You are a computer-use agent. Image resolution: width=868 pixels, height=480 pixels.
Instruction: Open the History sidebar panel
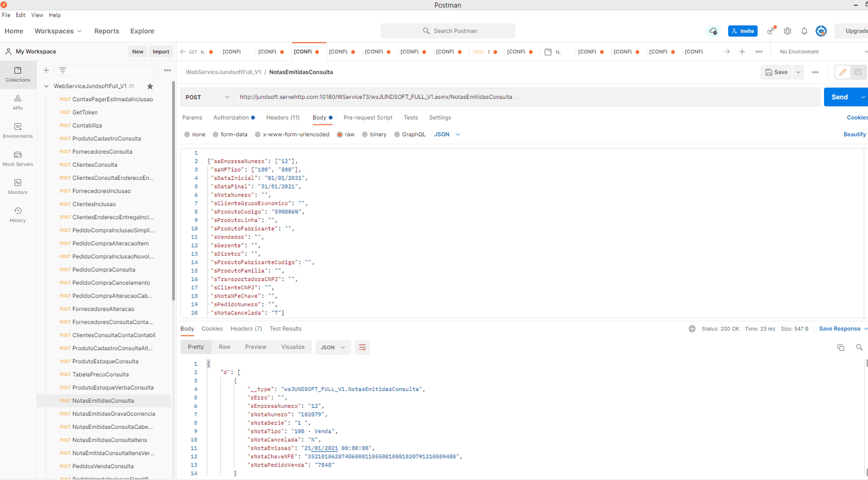coord(17,214)
